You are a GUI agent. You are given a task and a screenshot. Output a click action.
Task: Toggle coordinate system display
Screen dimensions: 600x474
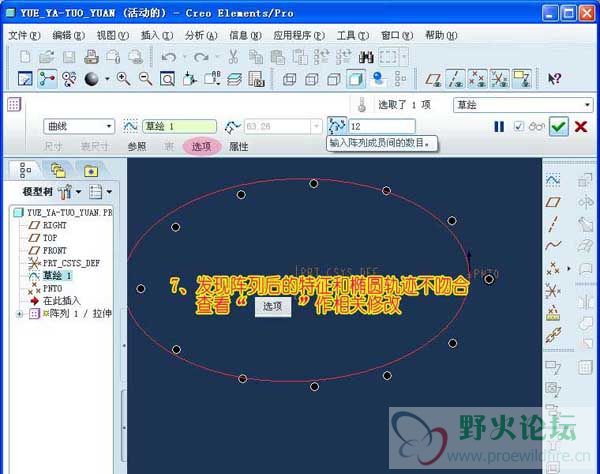point(500,79)
